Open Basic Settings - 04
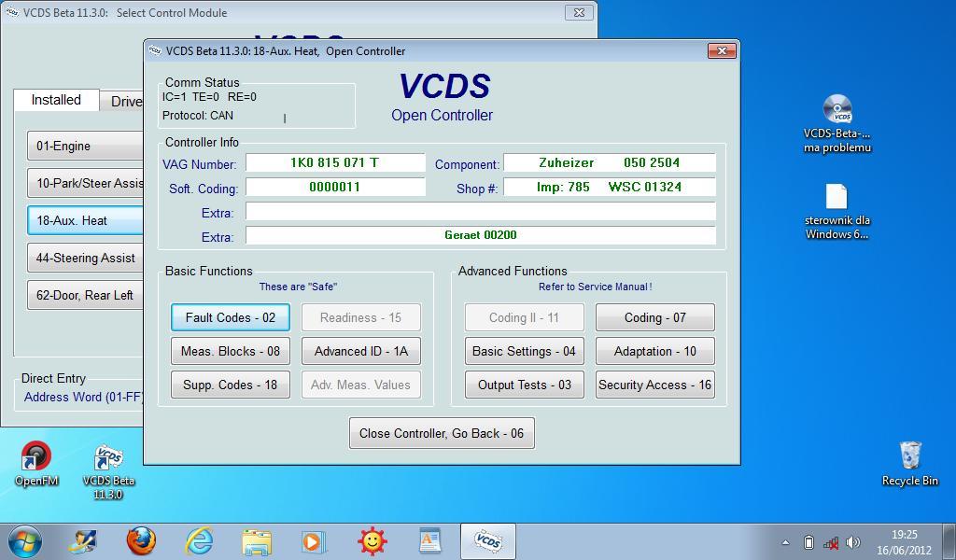The image size is (956, 560). [525, 351]
